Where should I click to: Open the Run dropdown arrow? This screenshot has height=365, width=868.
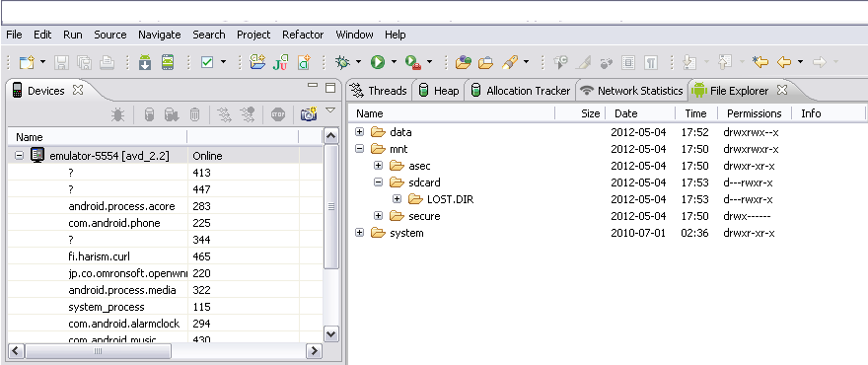click(394, 62)
